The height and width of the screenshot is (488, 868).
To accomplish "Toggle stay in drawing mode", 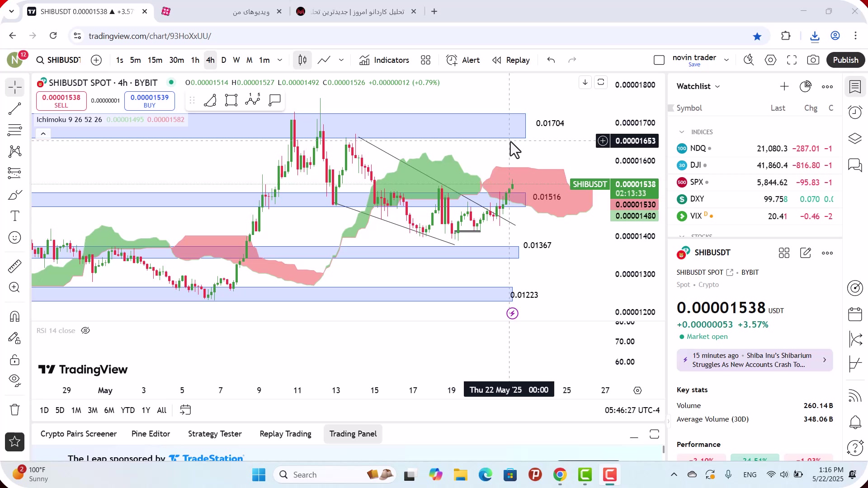I will [15, 338].
